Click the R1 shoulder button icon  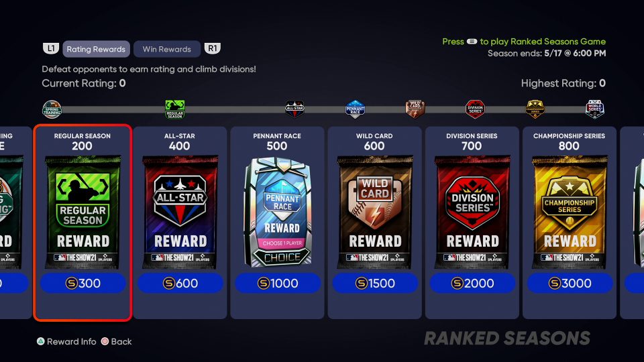coord(213,48)
